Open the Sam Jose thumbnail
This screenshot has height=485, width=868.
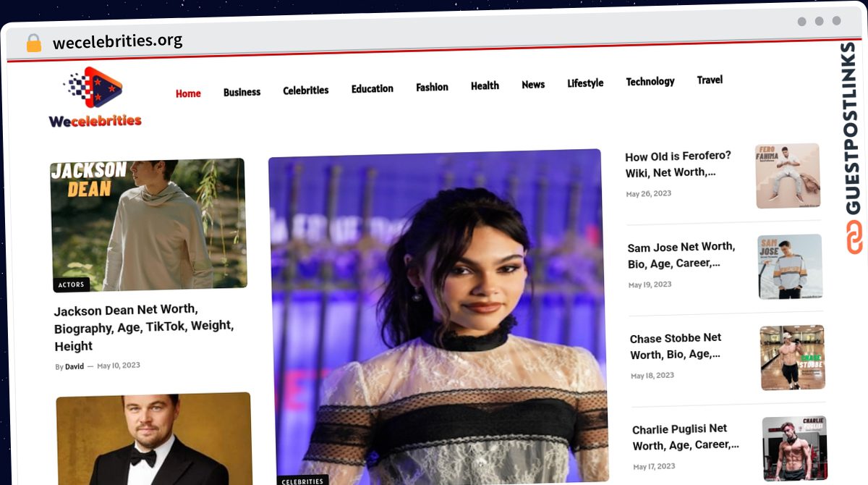[791, 266]
